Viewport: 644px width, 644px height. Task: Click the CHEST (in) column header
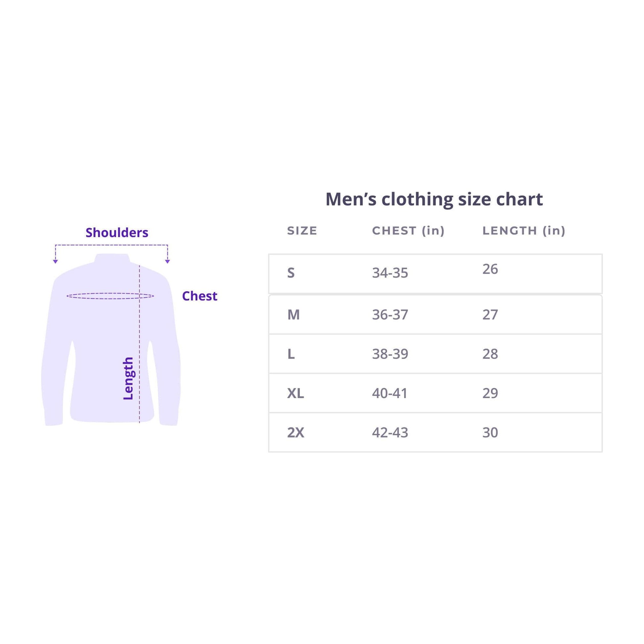pos(408,231)
